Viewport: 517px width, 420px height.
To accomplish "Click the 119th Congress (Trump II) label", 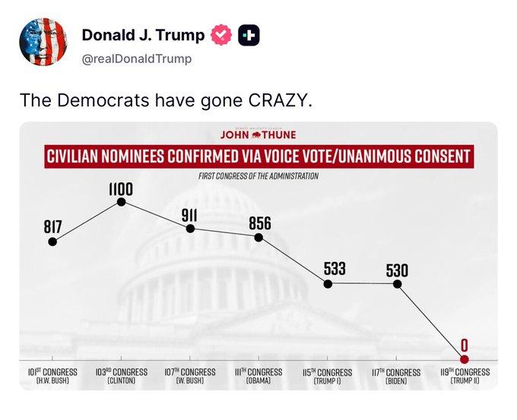I will tap(464, 377).
